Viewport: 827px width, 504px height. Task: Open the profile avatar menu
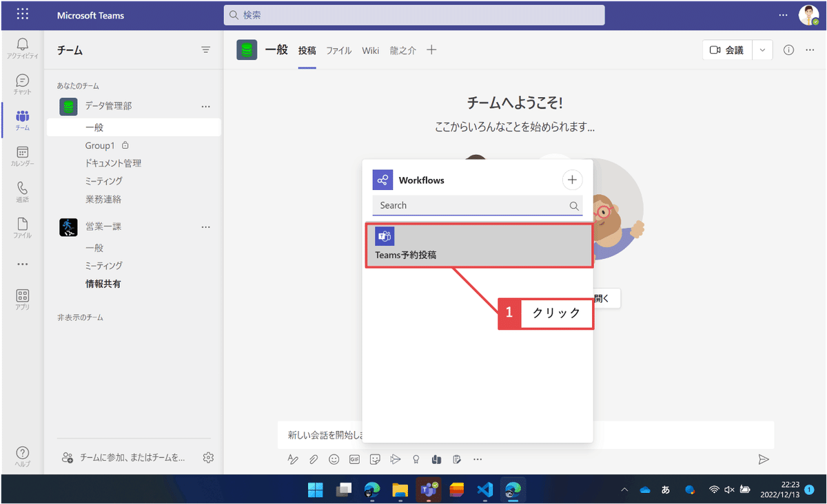point(808,15)
